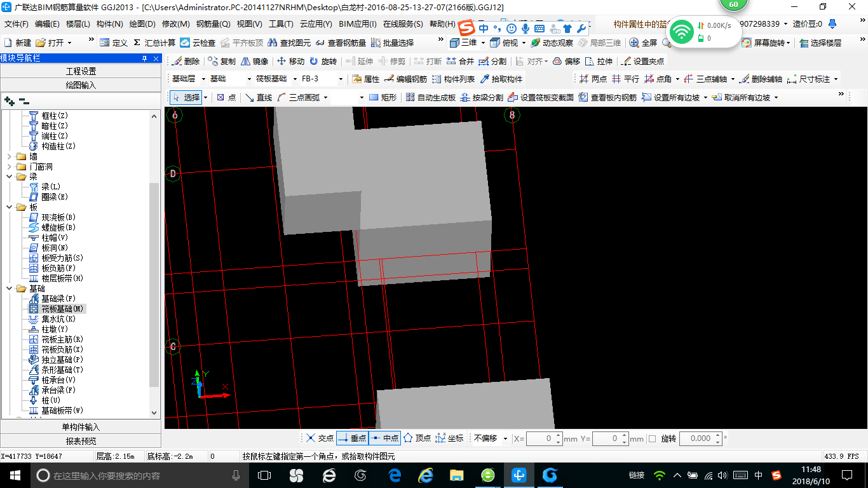Open 编辑钢筋 edit rebar tool
Screen dimensions: 868x488
[x=405, y=79]
